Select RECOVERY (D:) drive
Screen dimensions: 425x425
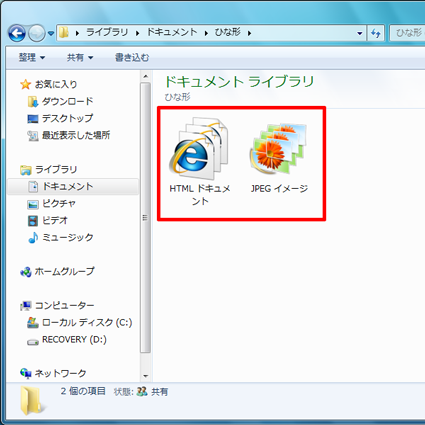tap(67, 340)
